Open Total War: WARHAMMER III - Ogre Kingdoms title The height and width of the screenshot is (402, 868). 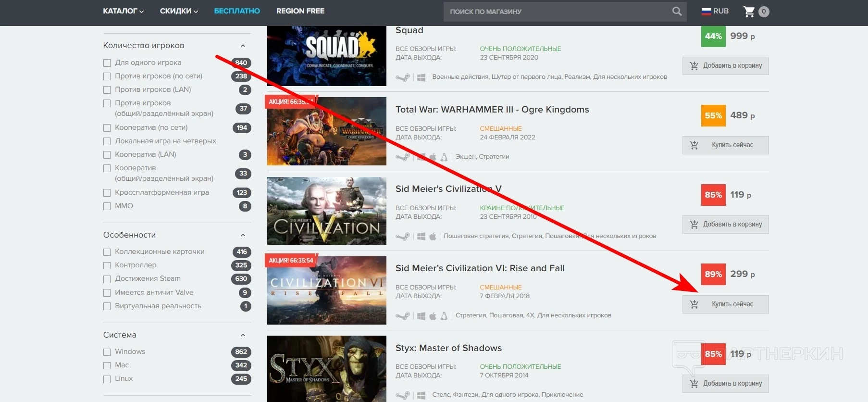point(492,110)
